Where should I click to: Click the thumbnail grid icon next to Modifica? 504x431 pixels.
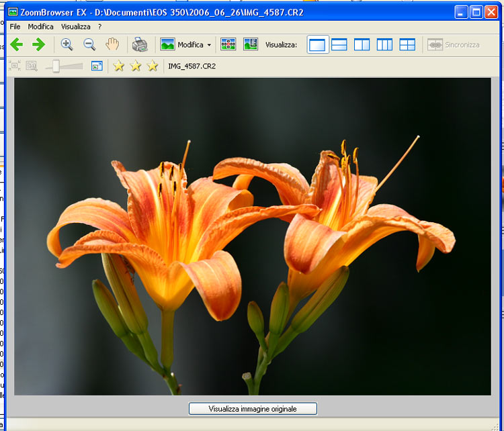tap(228, 45)
